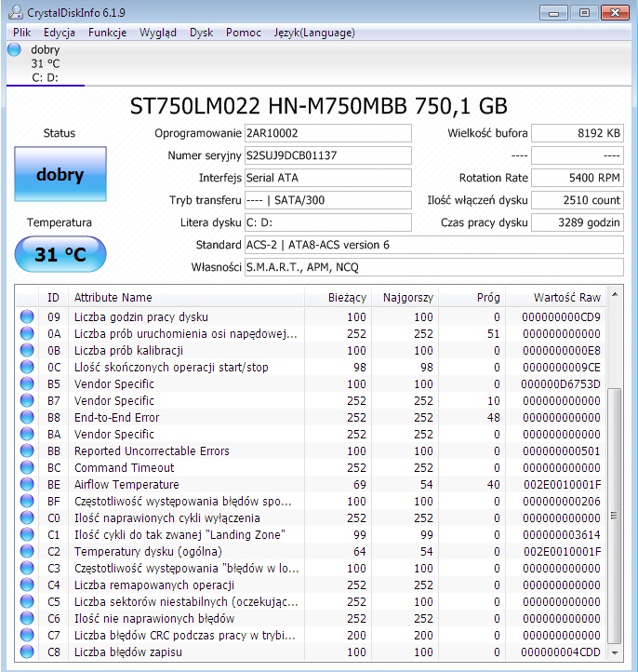638x672 pixels.
Task: Click the Standard field ACS-2 | ATA8-ACS version 6
Action: pos(433,245)
